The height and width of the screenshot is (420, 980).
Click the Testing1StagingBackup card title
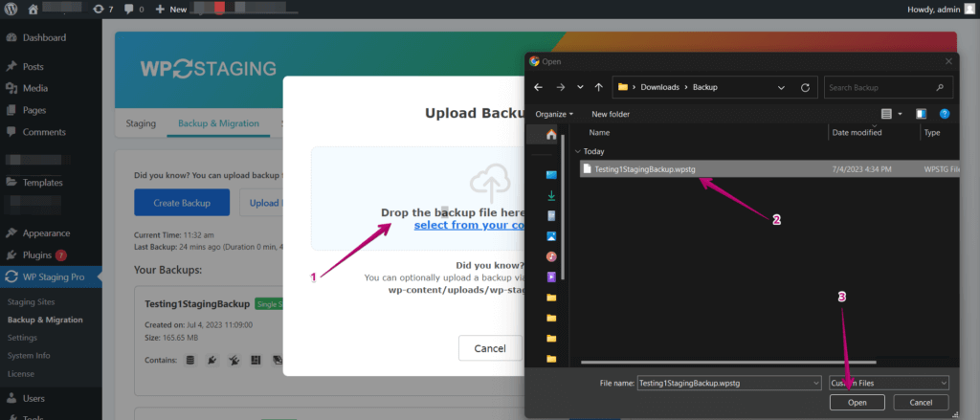click(x=197, y=303)
